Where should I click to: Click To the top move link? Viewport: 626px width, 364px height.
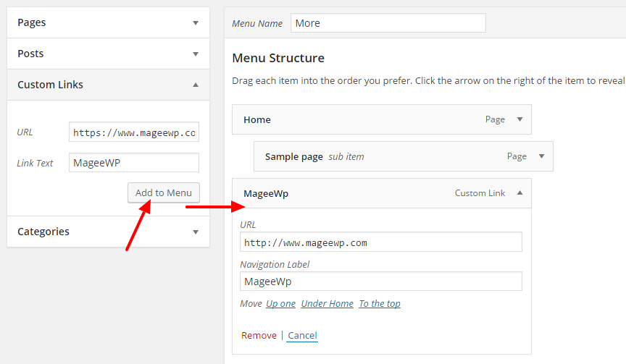pyautogui.click(x=380, y=304)
